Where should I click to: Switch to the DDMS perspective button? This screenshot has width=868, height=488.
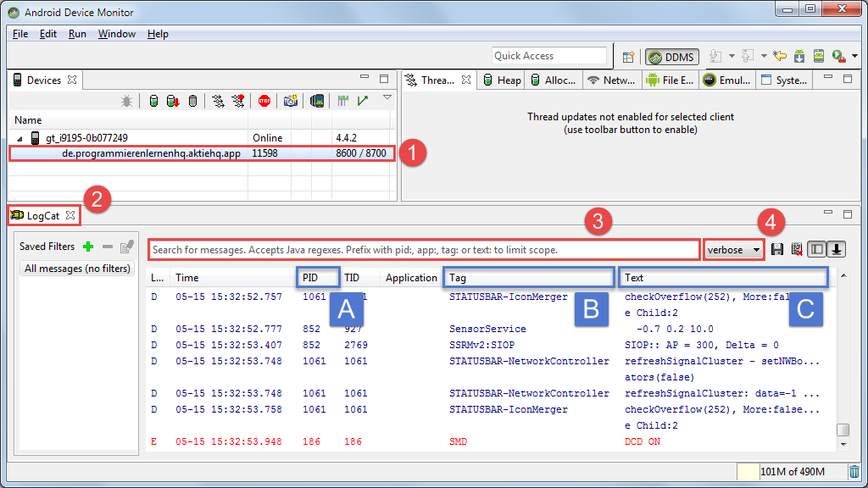(x=672, y=57)
